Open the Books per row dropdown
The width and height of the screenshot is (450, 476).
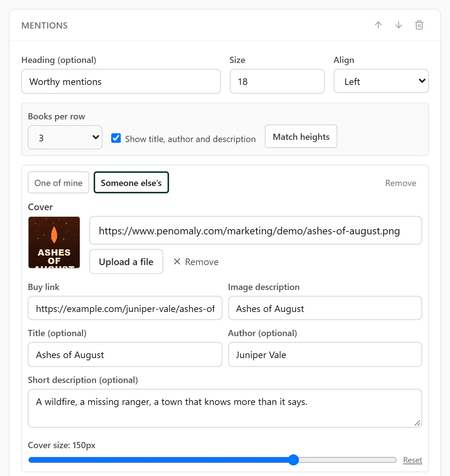pyautogui.click(x=65, y=137)
